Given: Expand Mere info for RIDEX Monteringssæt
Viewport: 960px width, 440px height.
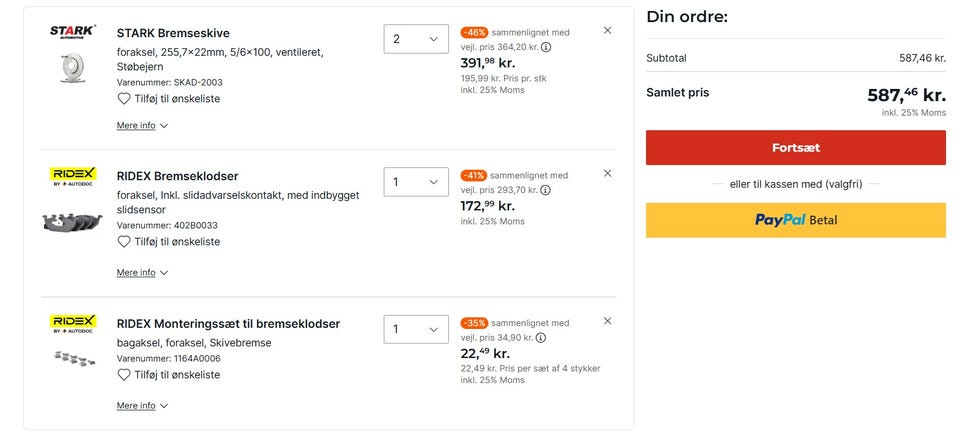Looking at the screenshot, I should click(x=142, y=406).
